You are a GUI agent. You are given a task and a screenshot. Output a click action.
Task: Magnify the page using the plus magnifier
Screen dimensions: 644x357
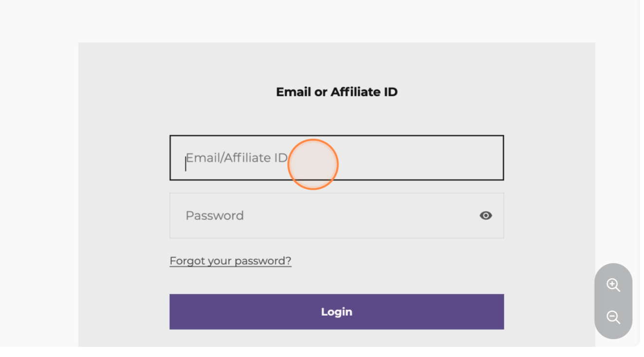coord(613,285)
